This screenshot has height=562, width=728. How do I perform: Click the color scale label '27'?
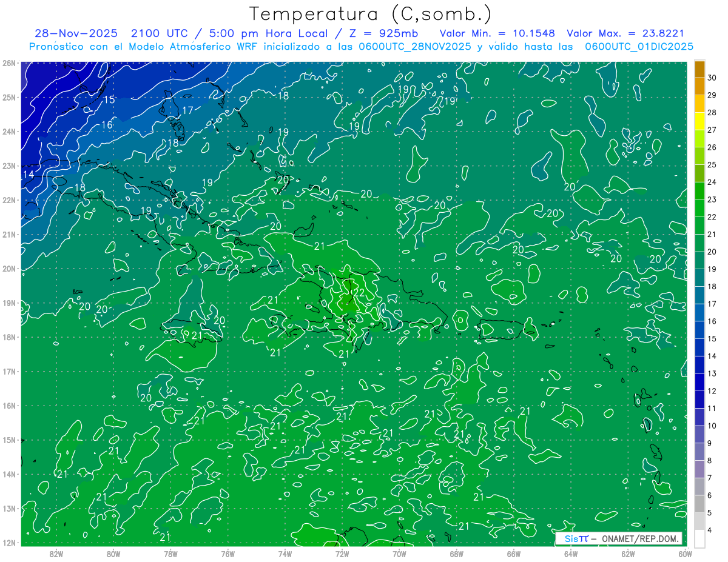(x=712, y=130)
